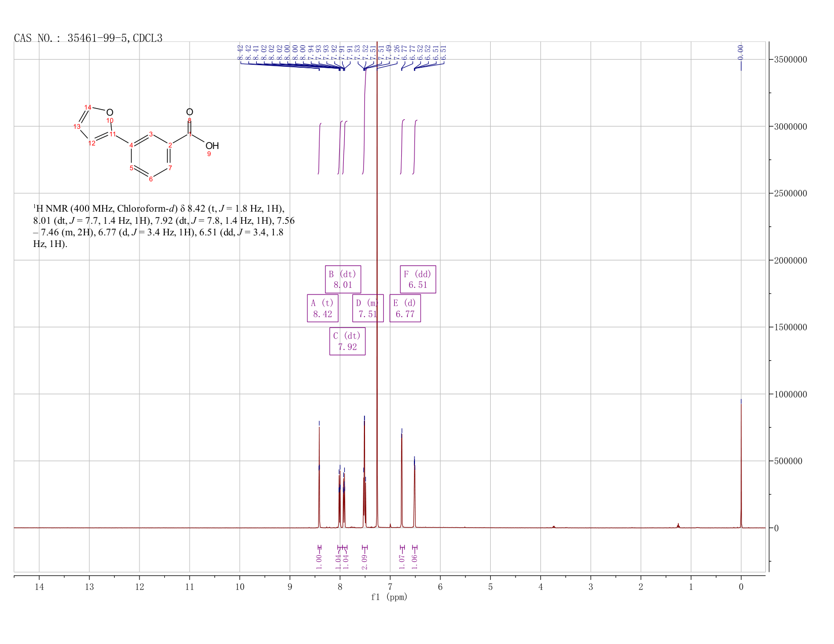The width and height of the screenshot is (834, 644).
Task: Click the carbonyl oxygen atom labeled 8
Action: (x=190, y=112)
